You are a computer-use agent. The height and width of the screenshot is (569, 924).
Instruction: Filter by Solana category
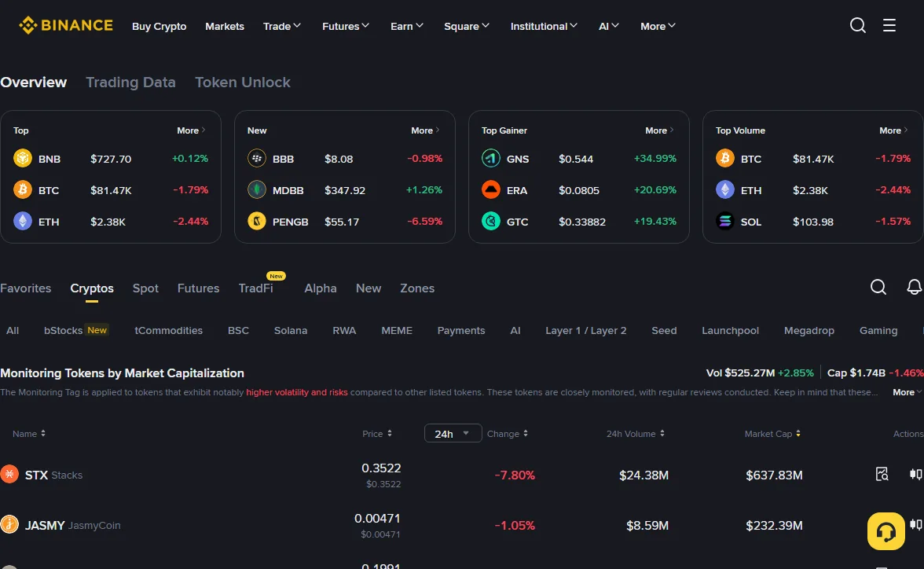point(291,330)
